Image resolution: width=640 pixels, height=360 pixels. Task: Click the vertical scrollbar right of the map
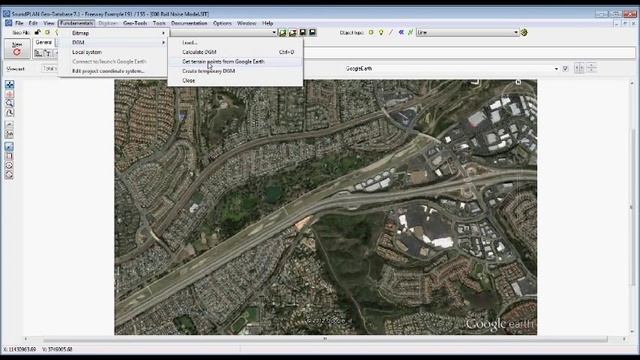[x=632, y=207]
